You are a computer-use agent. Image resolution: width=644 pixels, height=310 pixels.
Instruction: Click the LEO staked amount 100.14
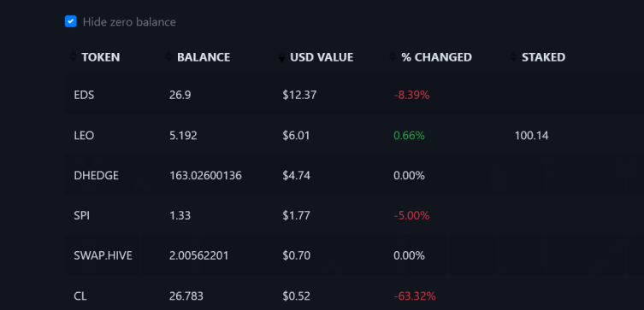pos(531,135)
